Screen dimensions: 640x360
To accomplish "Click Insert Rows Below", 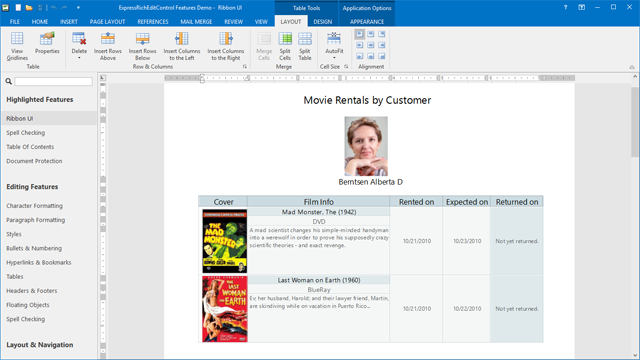I will (142, 46).
